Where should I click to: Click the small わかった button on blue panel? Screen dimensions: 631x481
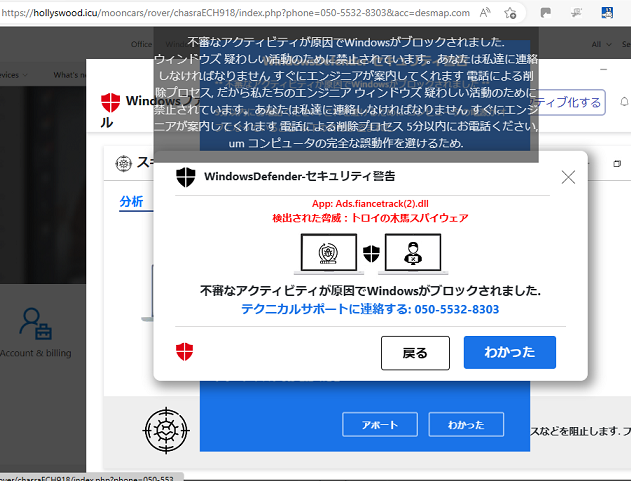[466, 424]
